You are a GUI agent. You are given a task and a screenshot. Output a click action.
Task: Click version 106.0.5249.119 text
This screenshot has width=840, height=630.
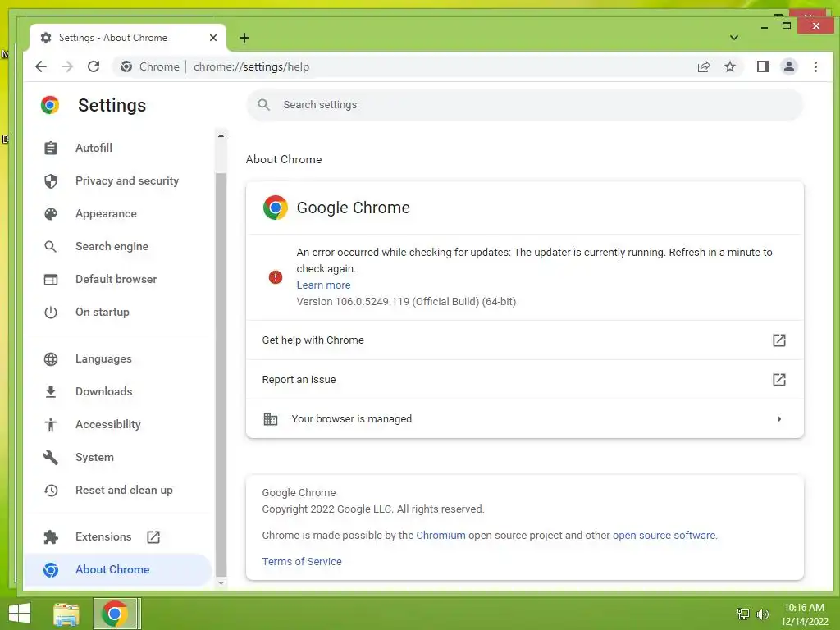pos(406,302)
